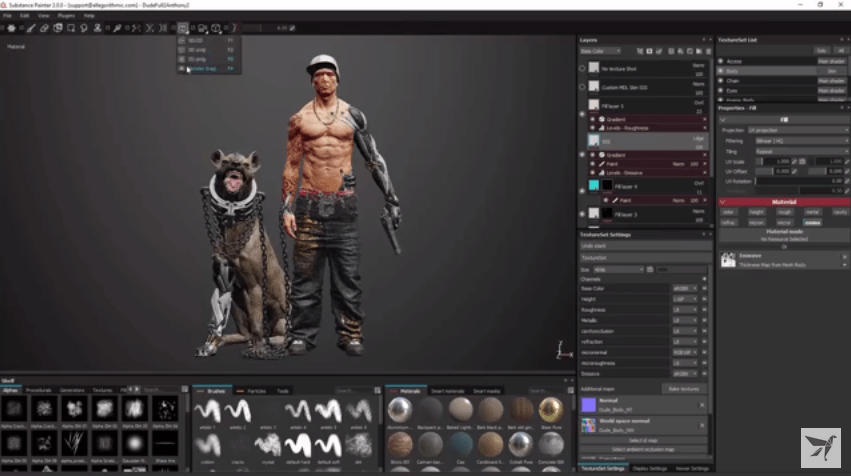Click Main shader button for Access

[831, 61]
